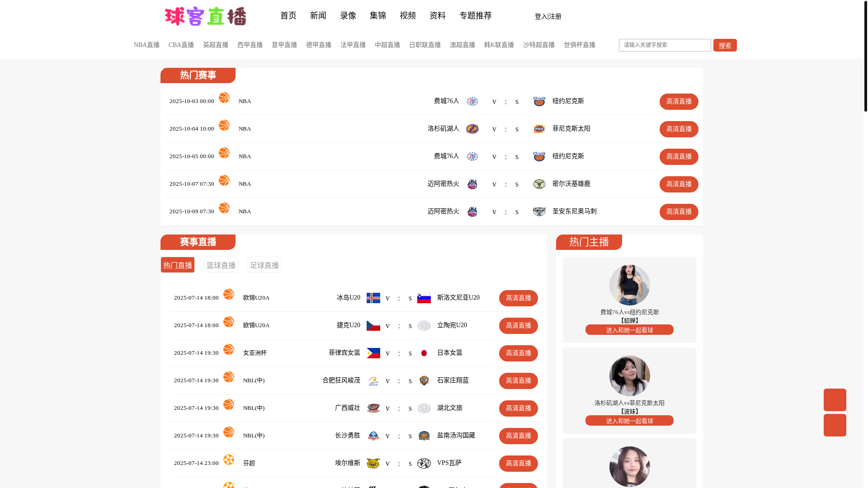Image resolution: width=868 pixels, height=488 pixels.
Task: Click the 球客直播 site logo
Action: 206,16
